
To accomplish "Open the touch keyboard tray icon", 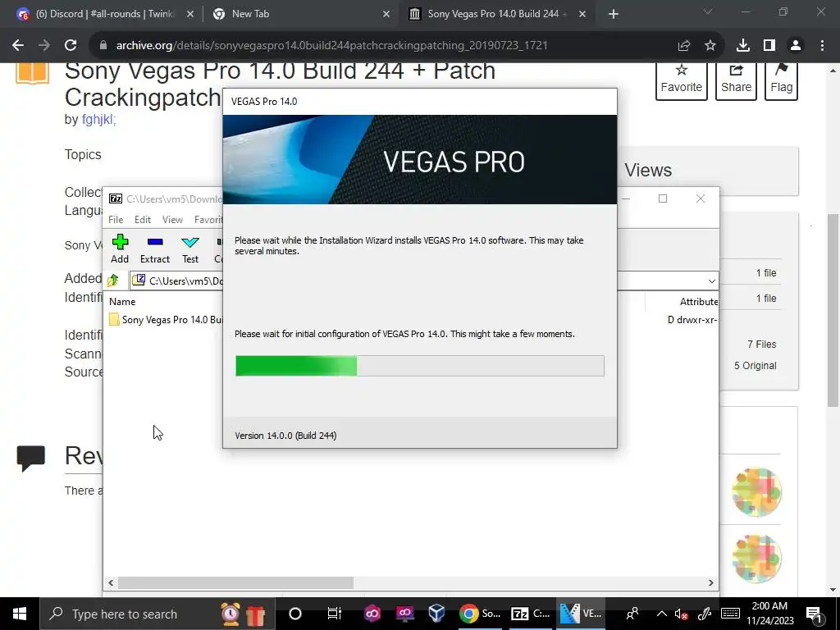I will (x=730, y=614).
